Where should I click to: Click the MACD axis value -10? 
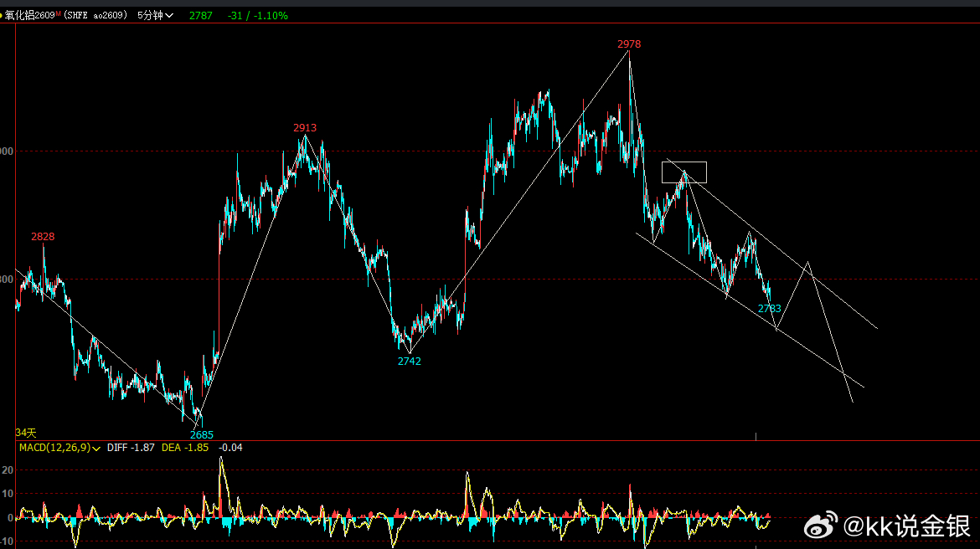pyautogui.click(x=7, y=541)
